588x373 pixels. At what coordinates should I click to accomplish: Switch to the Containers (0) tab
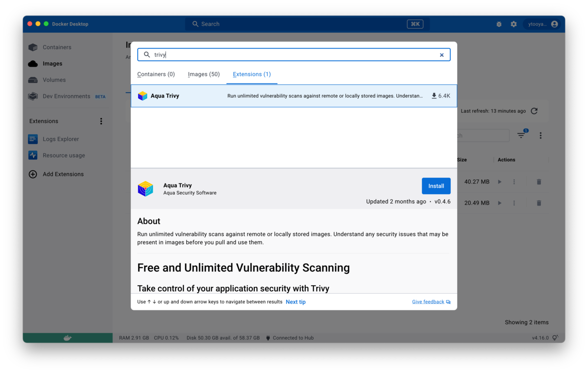click(156, 75)
